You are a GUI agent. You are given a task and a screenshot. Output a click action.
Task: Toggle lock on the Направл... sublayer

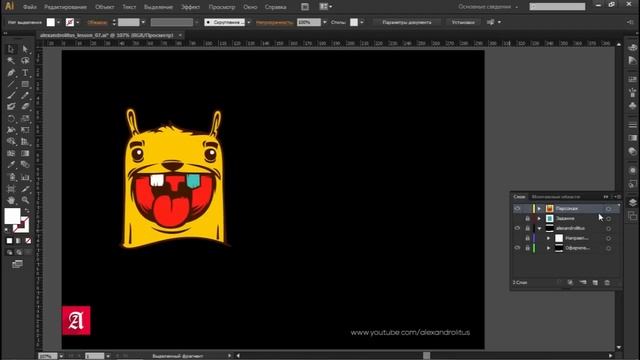(527, 238)
